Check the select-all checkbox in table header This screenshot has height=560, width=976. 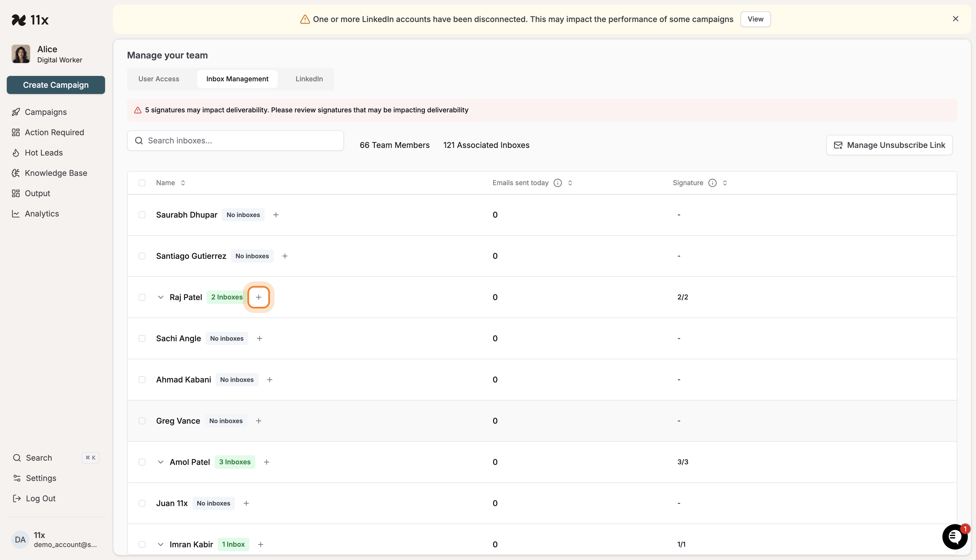[142, 183]
